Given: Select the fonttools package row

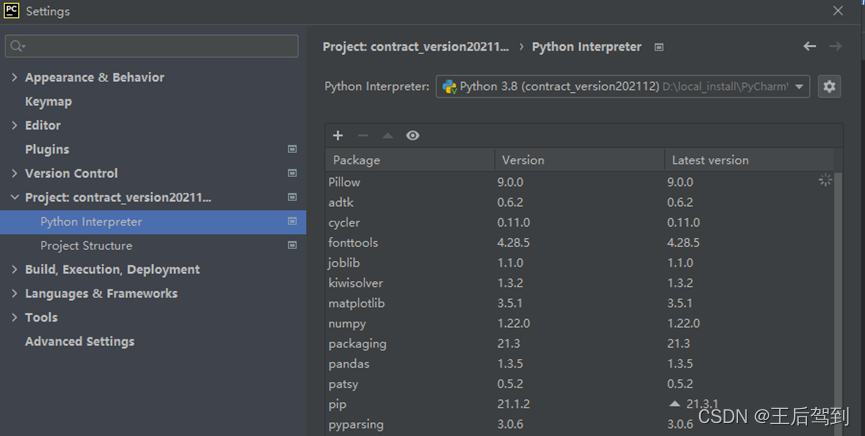Looking at the screenshot, I should [x=579, y=243].
